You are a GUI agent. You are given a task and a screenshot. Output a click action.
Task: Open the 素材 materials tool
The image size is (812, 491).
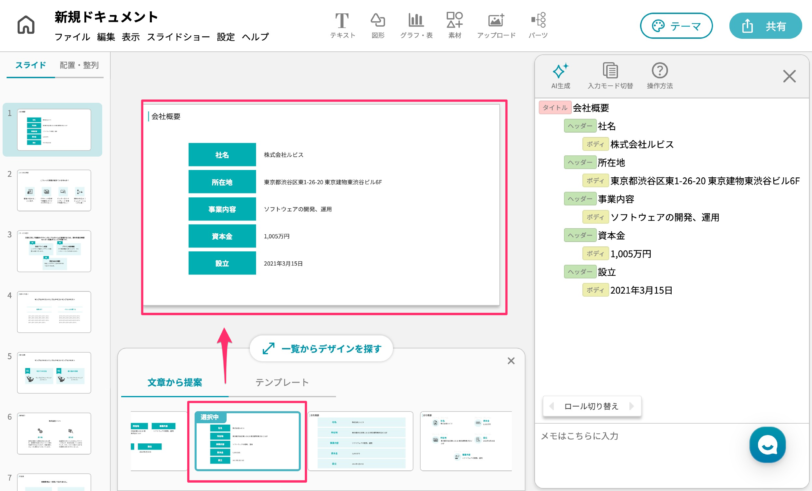pos(455,25)
